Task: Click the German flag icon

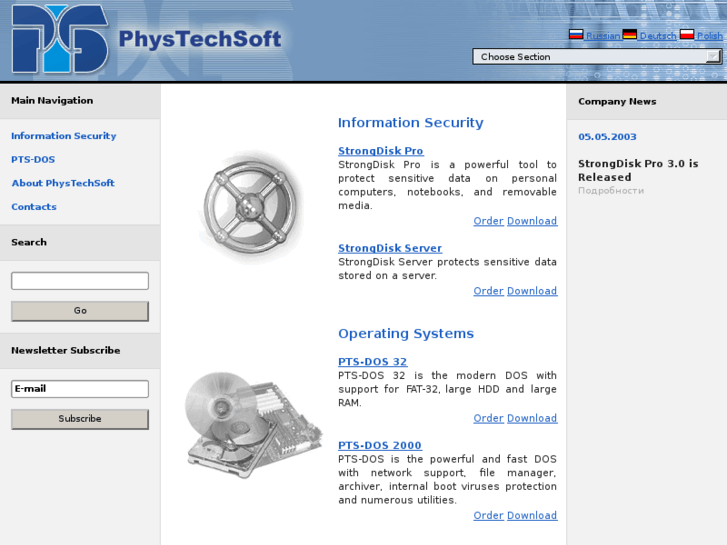Action: point(630,34)
